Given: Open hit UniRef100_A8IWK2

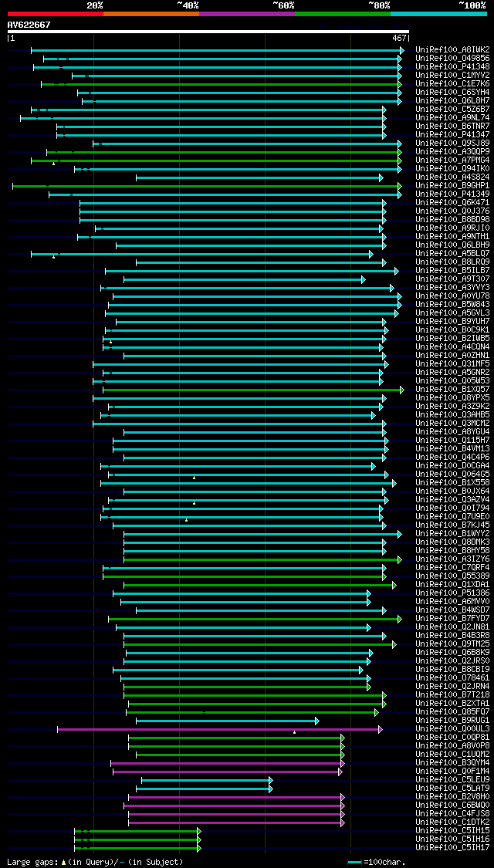Looking at the screenshot, I should point(452,50).
